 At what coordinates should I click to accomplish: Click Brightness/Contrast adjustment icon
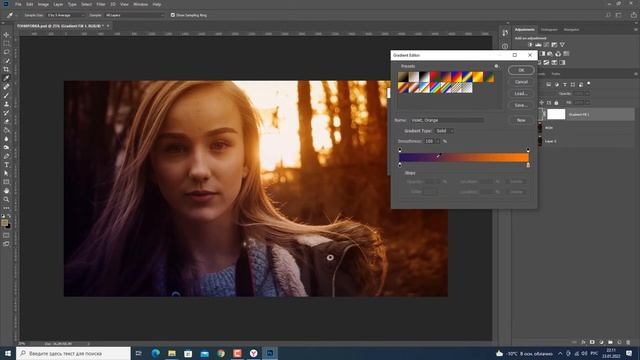coord(530,45)
